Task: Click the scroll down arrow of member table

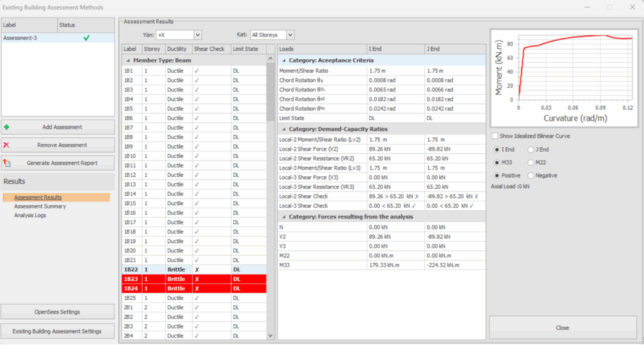Action: point(271,336)
